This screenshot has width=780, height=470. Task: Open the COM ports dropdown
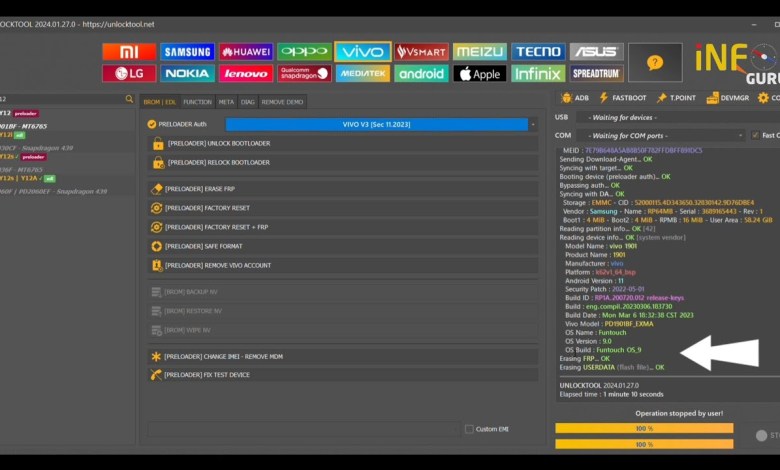click(x=741, y=135)
